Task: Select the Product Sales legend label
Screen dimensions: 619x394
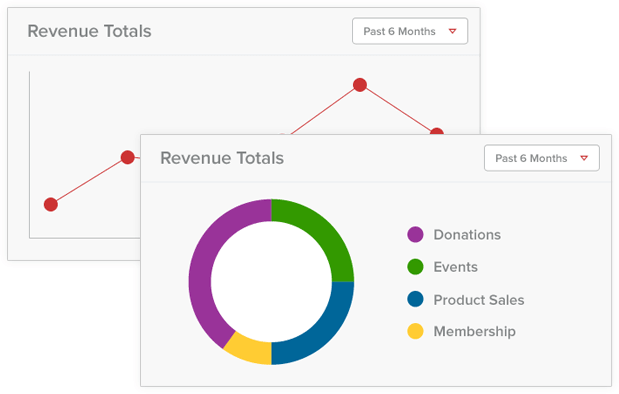Action: click(479, 300)
